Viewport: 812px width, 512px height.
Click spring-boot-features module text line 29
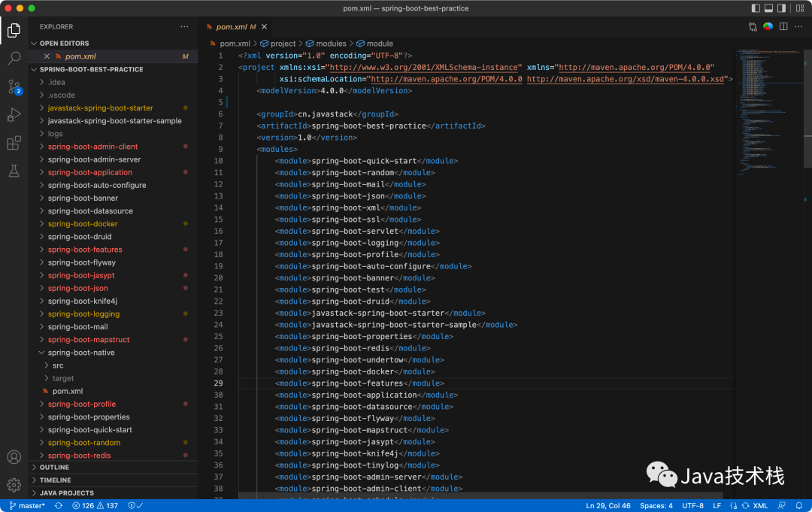[357, 383]
